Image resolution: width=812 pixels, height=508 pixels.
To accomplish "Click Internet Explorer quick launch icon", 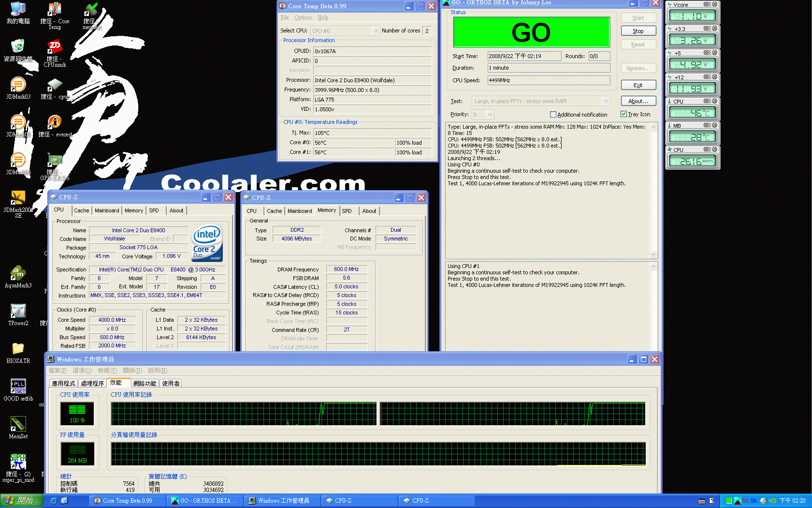I will coord(53,501).
